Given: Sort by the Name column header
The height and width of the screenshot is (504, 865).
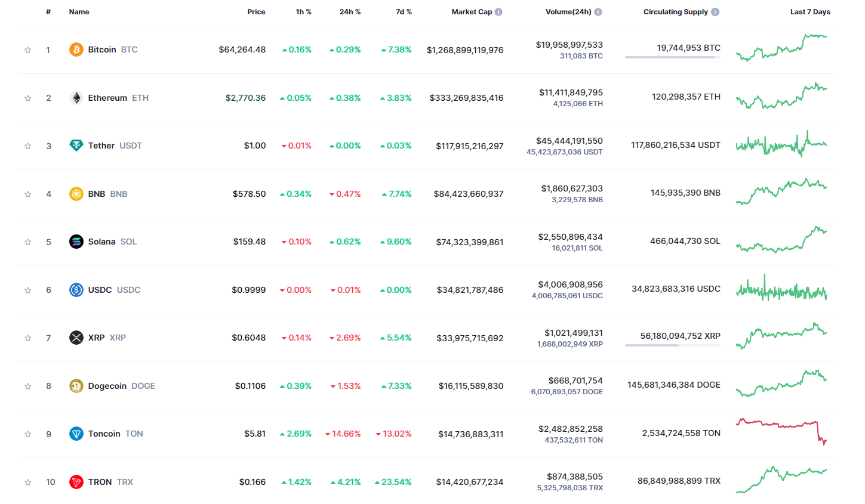Looking at the screenshot, I should [79, 12].
